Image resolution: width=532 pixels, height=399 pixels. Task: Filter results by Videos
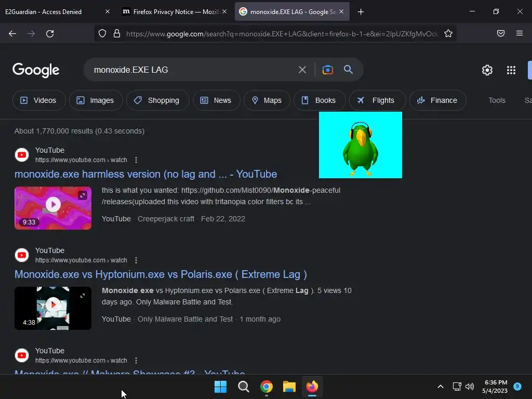(x=39, y=100)
